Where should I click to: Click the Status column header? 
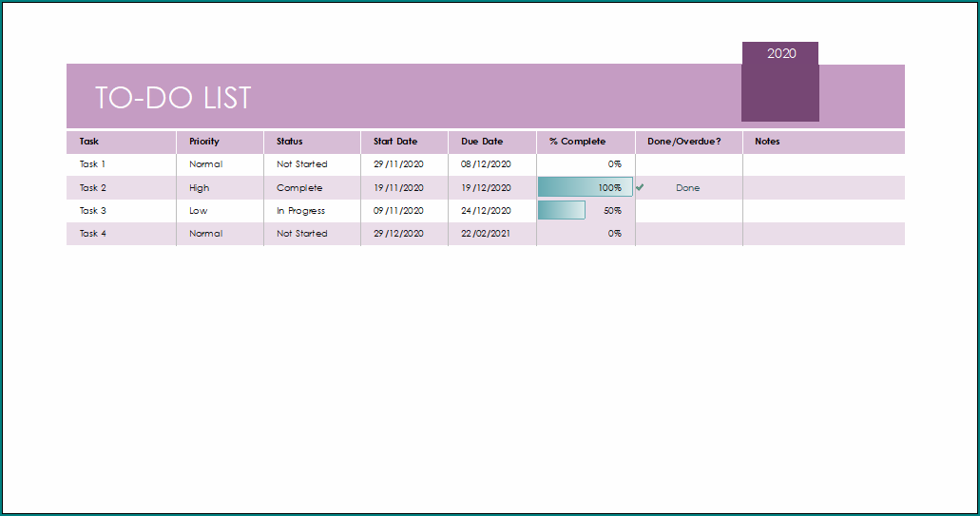pos(290,142)
